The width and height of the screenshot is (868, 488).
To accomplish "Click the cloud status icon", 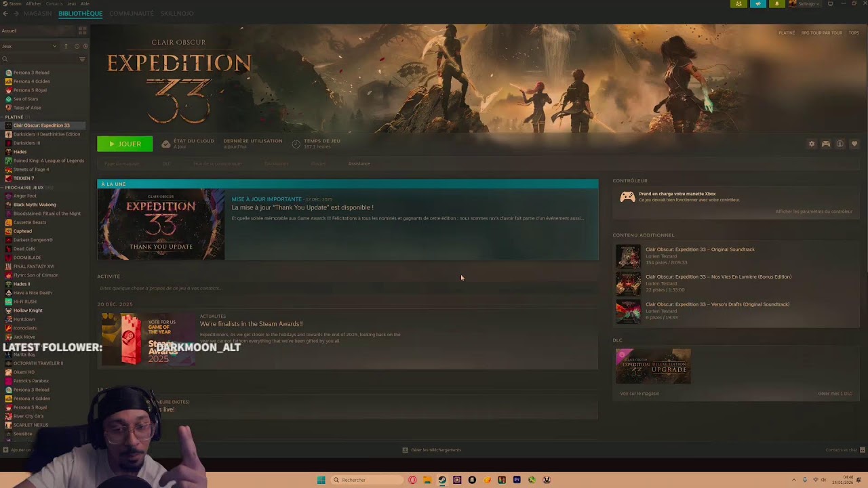I will 166,144.
